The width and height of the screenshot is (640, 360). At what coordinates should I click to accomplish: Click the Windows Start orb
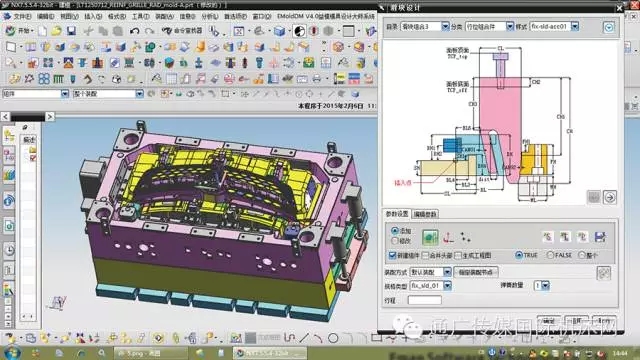point(12,353)
